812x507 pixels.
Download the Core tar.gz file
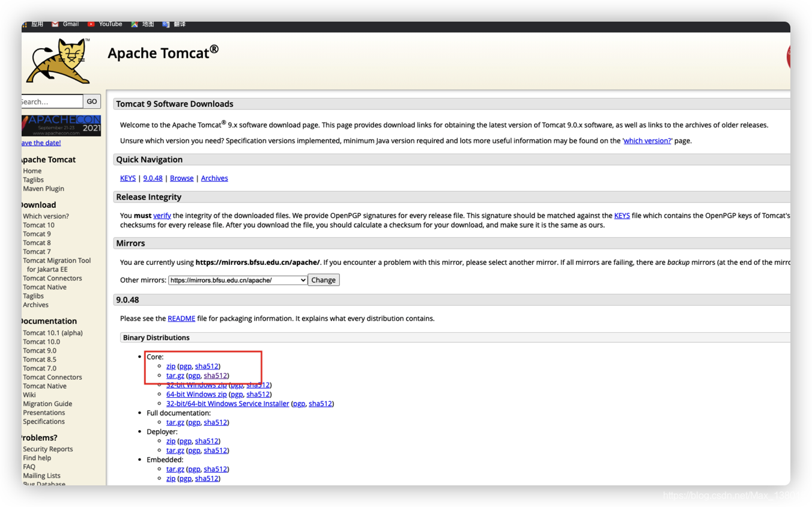click(x=175, y=376)
